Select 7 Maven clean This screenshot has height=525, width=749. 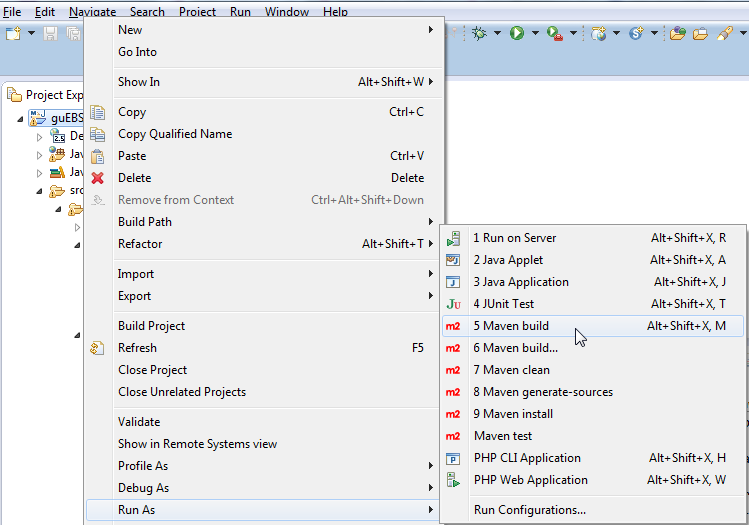tap(593, 370)
